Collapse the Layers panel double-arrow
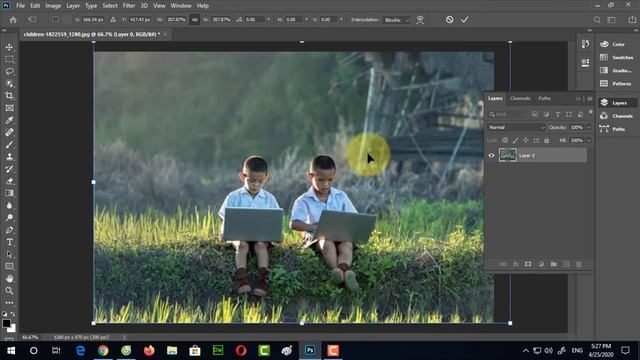 pyautogui.click(x=578, y=99)
